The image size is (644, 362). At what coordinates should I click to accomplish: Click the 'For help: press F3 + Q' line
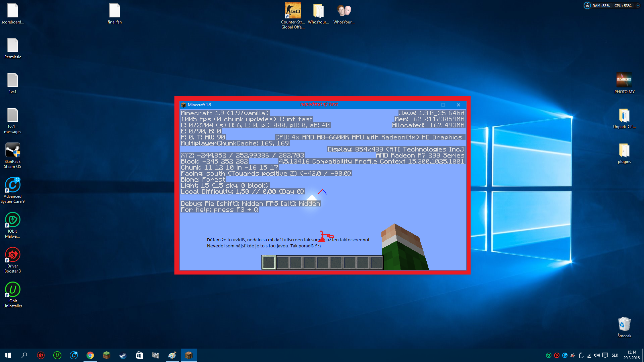pyautogui.click(x=220, y=210)
